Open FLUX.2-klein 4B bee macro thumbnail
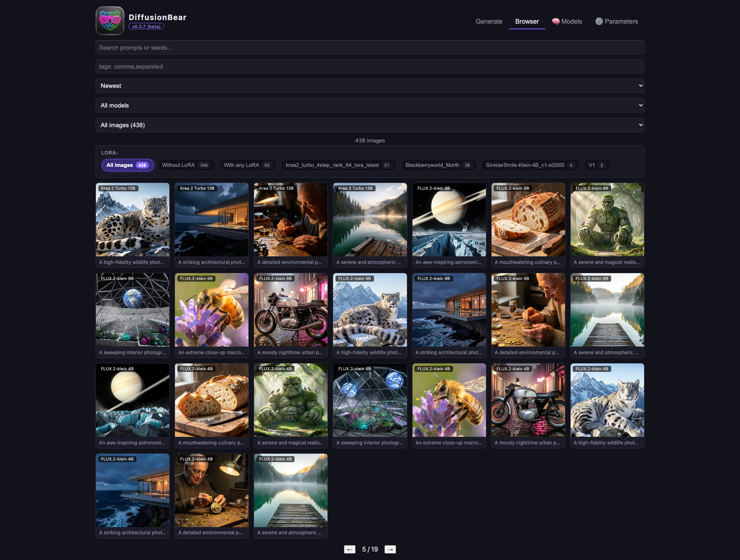 449,400
